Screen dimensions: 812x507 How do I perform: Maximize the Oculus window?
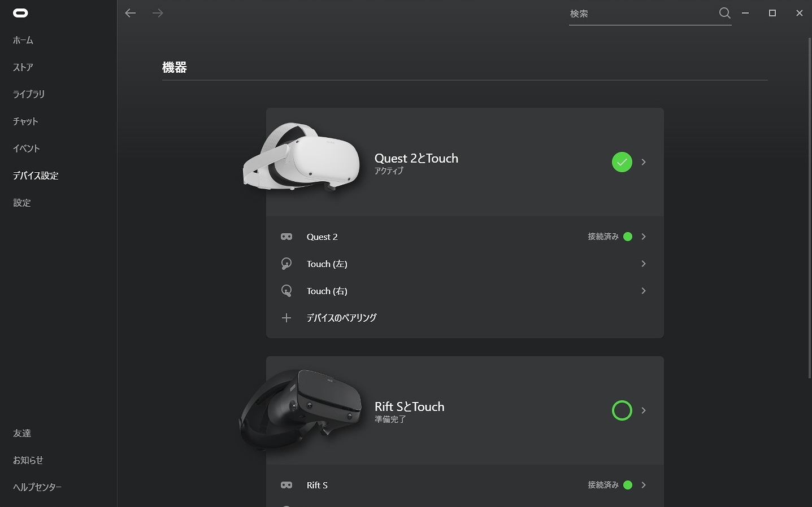pos(772,13)
